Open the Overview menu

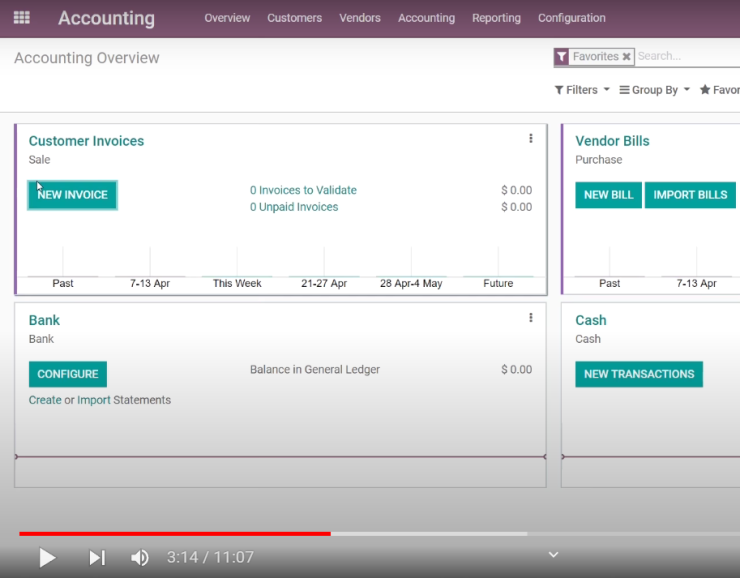tap(227, 18)
